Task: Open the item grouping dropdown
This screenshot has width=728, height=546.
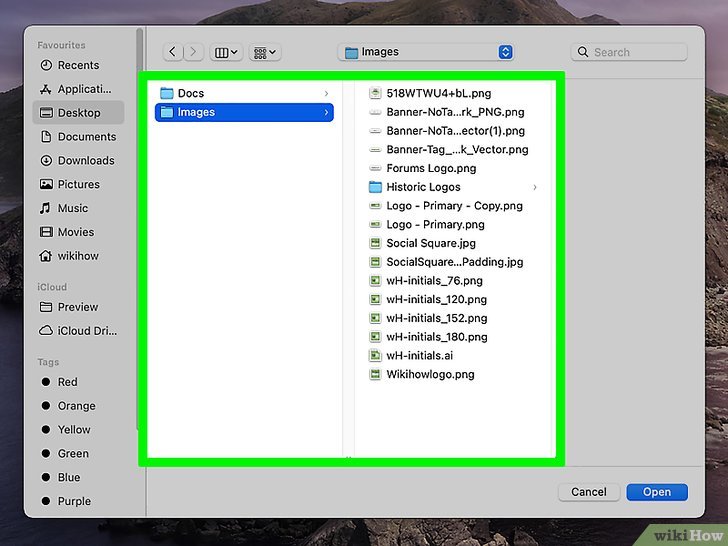Action: pos(265,52)
